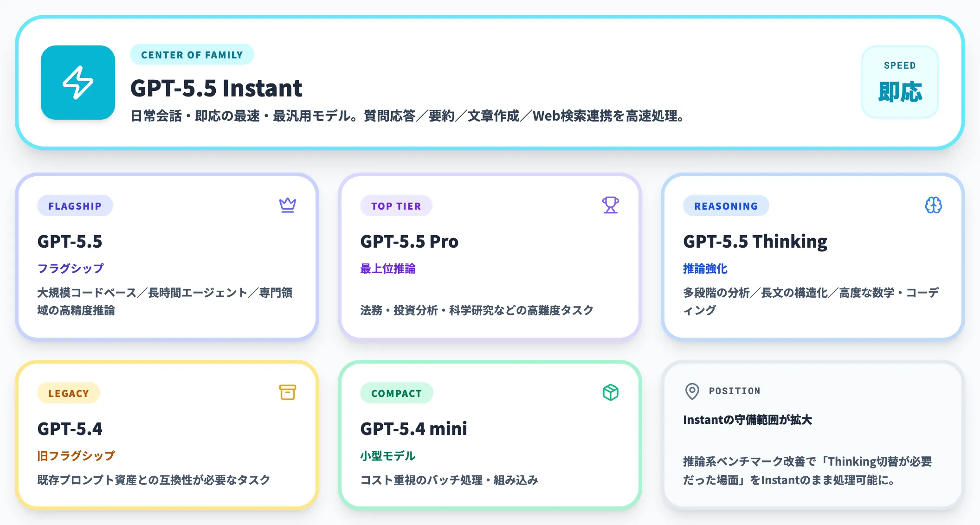Viewport: 980px width, 525px height.
Task: Select the COMPACT tag
Action: tap(397, 393)
